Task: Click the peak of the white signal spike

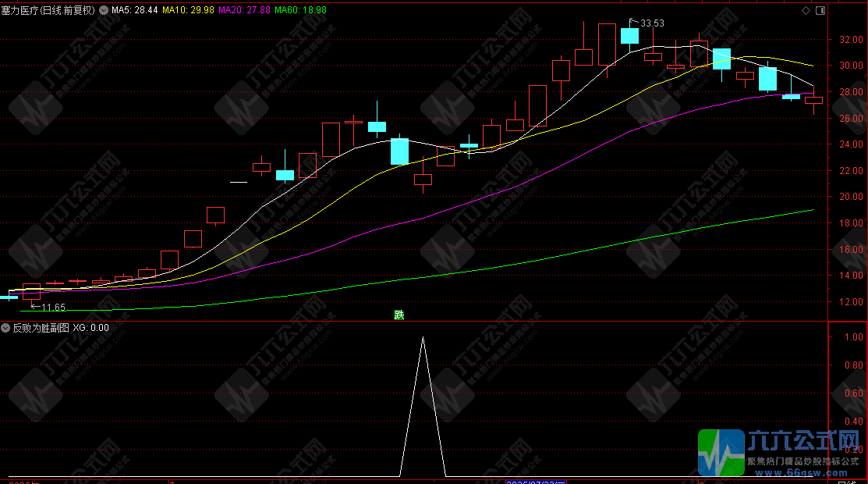Action: tap(423, 337)
